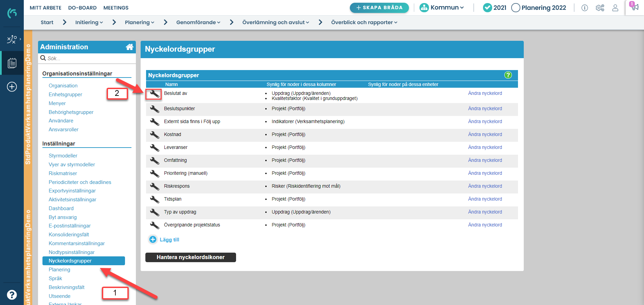This screenshot has width=644, height=305.
Task: Open Riskmatriser in settings list
Action: (63, 173)
